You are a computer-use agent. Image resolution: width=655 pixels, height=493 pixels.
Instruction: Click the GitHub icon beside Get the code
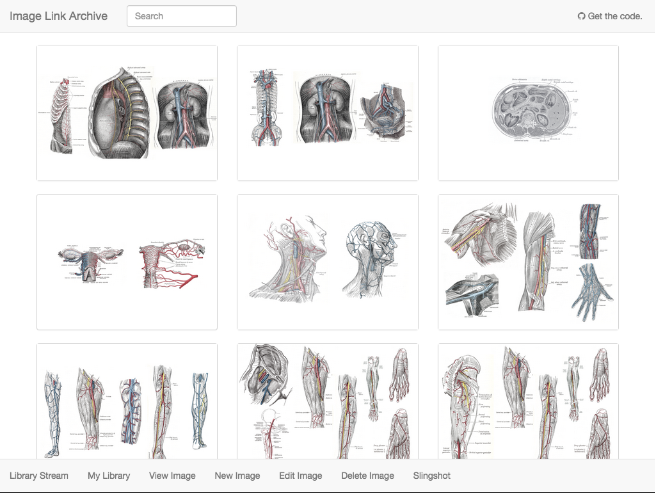click(581, 16)
